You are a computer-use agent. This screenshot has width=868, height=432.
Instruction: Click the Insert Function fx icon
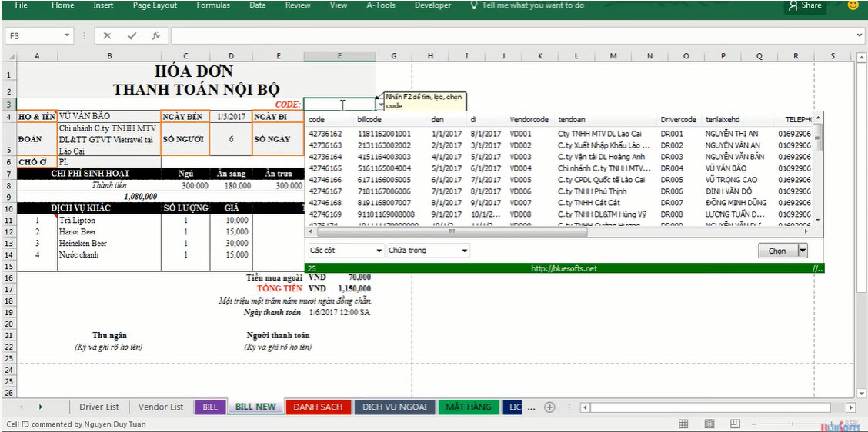155,36
